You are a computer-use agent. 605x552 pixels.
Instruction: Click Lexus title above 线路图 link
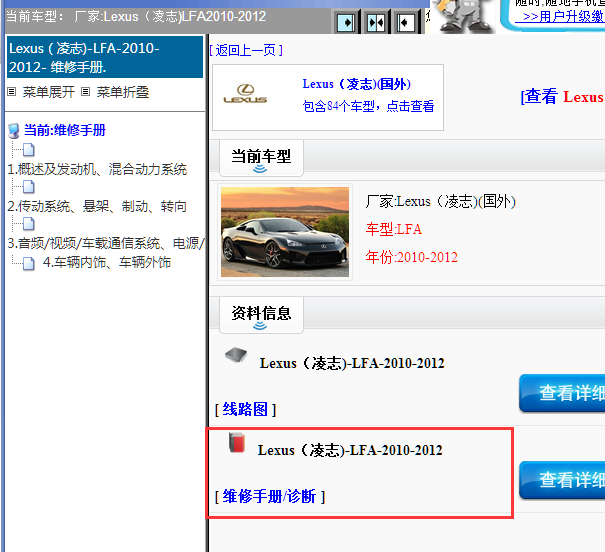[352, 363]
